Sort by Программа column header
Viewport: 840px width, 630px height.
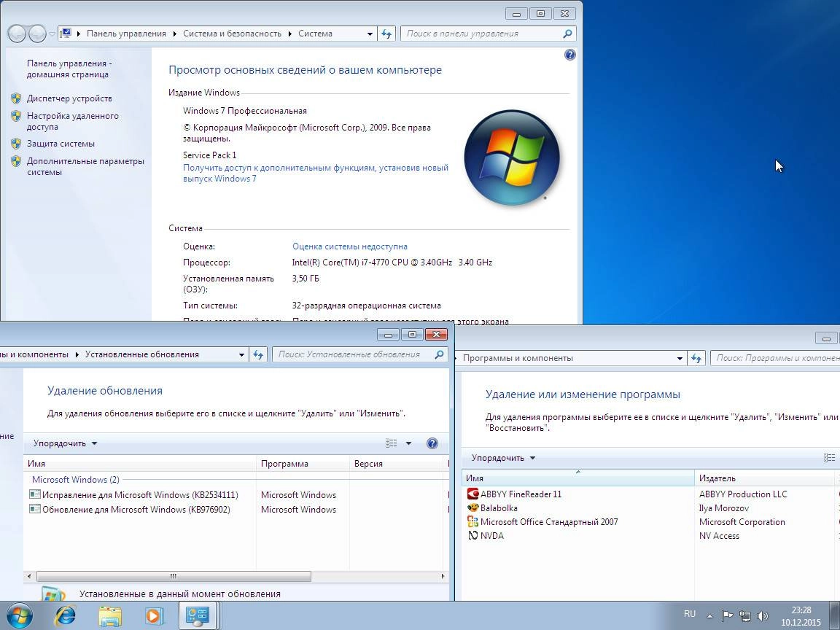[303, 464]
